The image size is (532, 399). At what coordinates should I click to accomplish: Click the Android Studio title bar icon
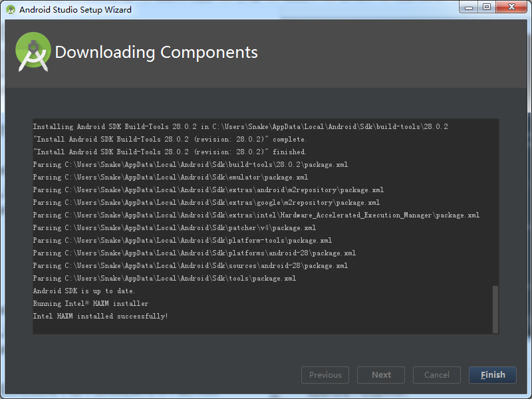tap(11, 9)
